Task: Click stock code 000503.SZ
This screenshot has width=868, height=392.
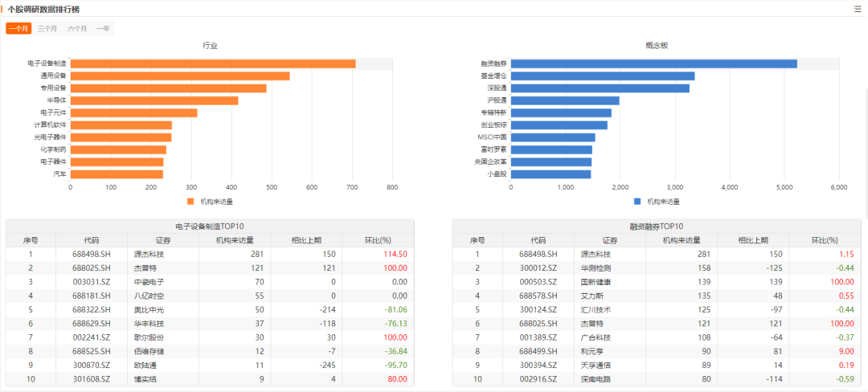Action: (538, 282)
